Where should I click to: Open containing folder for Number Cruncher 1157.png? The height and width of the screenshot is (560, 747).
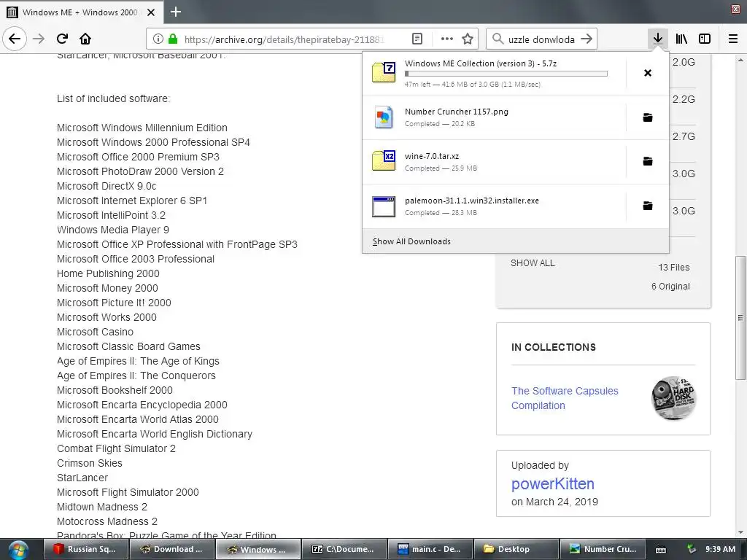(x=648, y=117)
